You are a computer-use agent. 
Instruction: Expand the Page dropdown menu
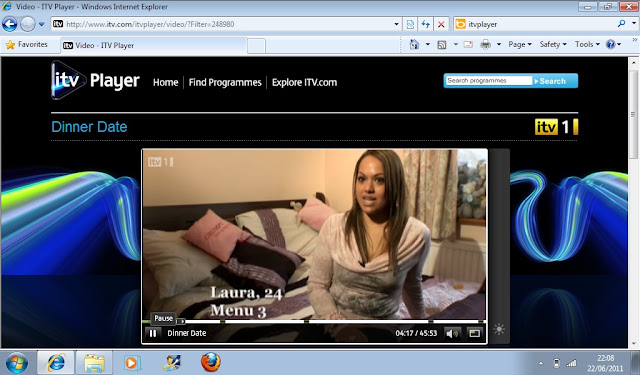pos(520,44)
